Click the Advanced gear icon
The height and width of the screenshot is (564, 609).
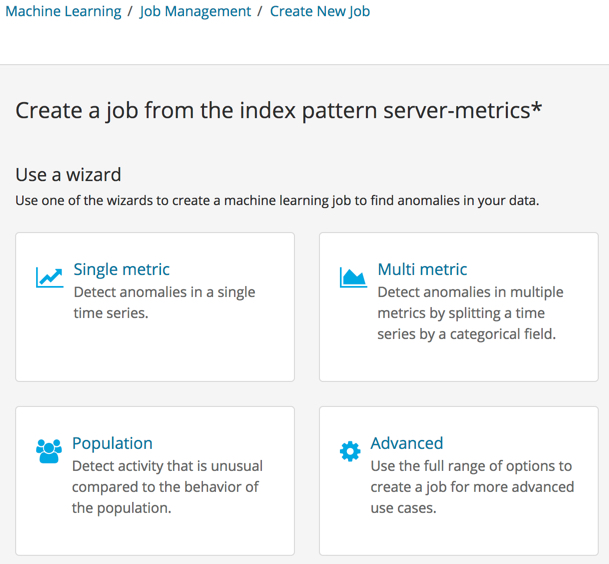pos(350,451)
